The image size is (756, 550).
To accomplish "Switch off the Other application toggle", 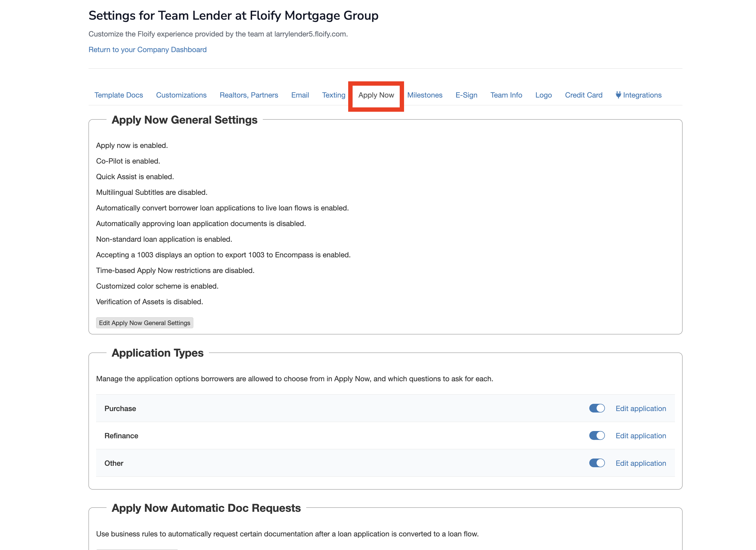I will [597, 463].
